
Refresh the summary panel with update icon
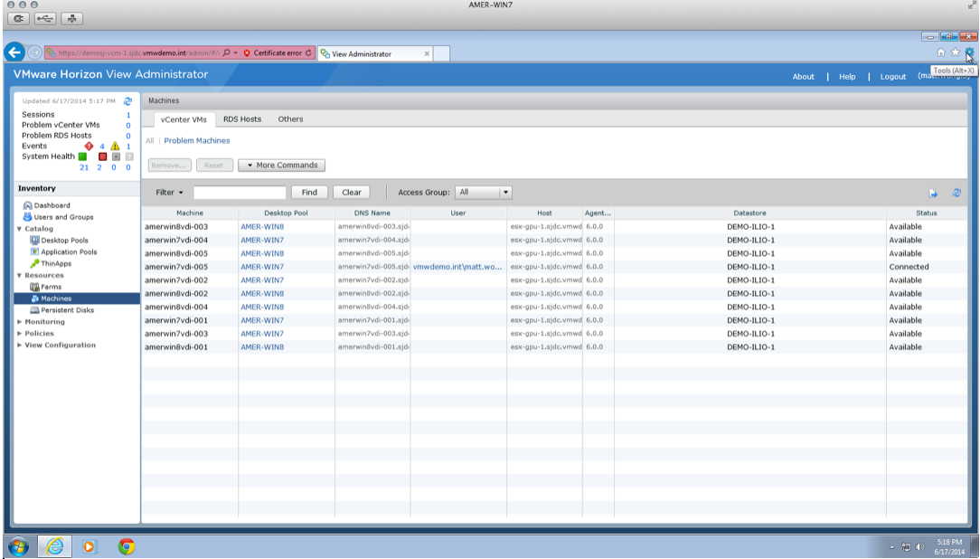point(127,100)
